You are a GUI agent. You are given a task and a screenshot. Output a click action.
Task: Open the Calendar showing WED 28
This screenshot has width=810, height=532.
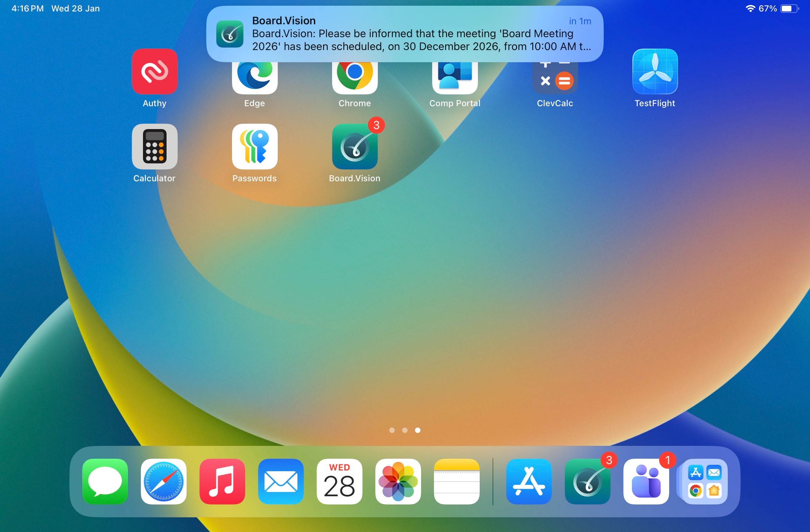pos(339,481)
